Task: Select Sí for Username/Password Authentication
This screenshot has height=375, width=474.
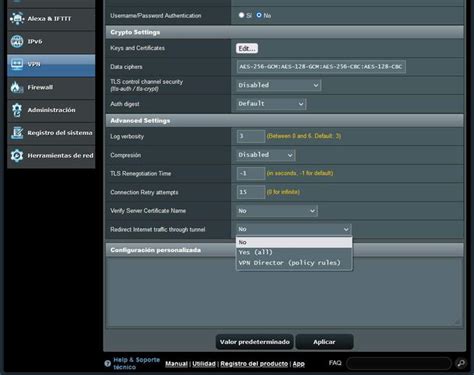Action: tap(241, 15)
